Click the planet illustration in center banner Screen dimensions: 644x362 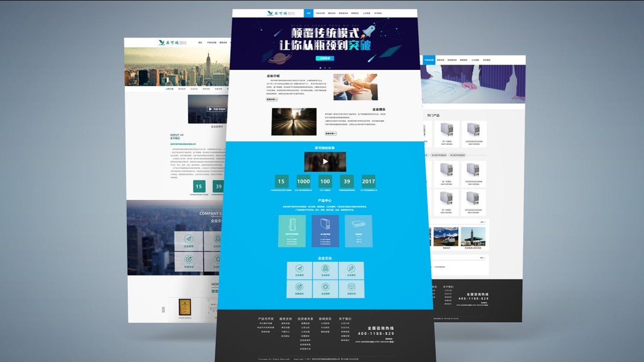279,58
